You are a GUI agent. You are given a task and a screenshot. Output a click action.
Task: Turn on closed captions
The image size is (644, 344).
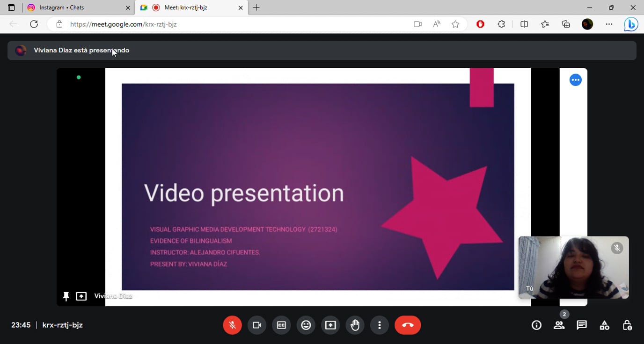[281, 325]
